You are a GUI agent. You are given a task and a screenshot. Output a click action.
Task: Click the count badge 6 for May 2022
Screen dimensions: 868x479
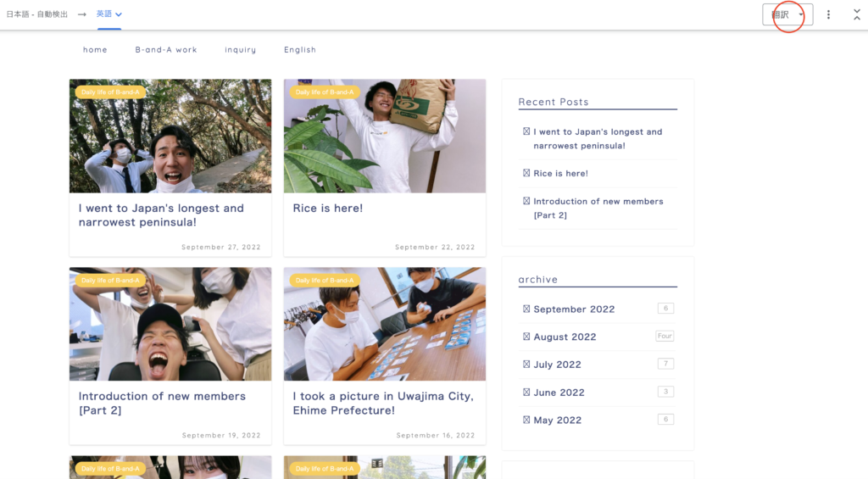coord(665,419)
